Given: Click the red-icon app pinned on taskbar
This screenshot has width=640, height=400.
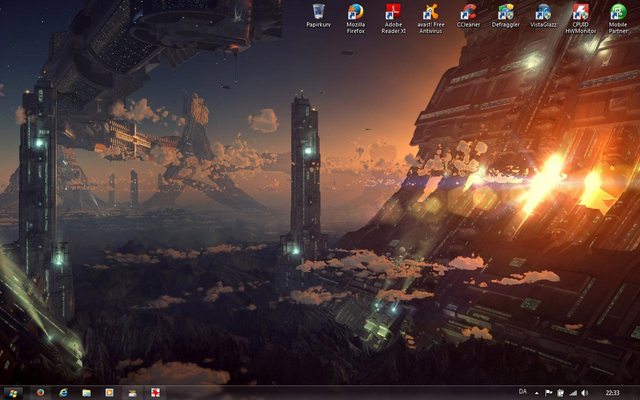Looking at the screenshot, I should coord(155,392).
